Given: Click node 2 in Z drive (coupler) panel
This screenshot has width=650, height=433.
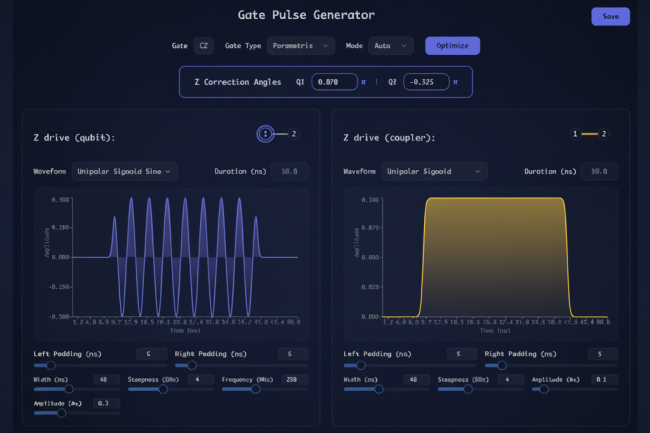Looking at the screenshot, I should [604, 134].
